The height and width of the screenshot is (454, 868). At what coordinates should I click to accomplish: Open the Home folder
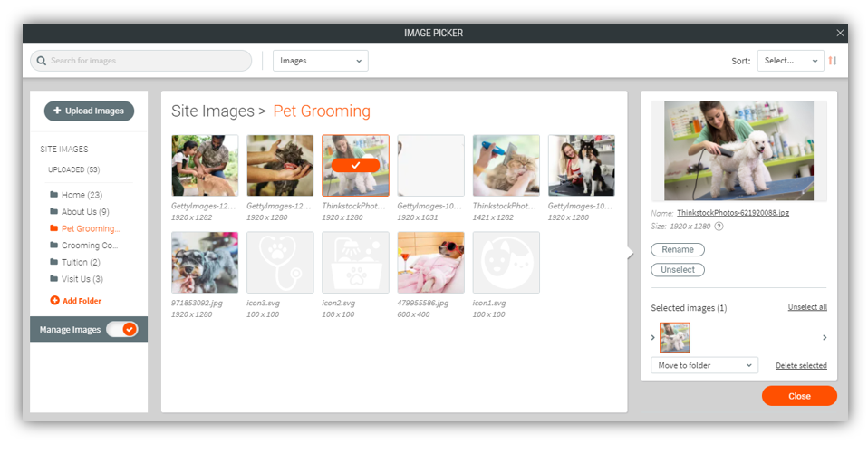81,195
